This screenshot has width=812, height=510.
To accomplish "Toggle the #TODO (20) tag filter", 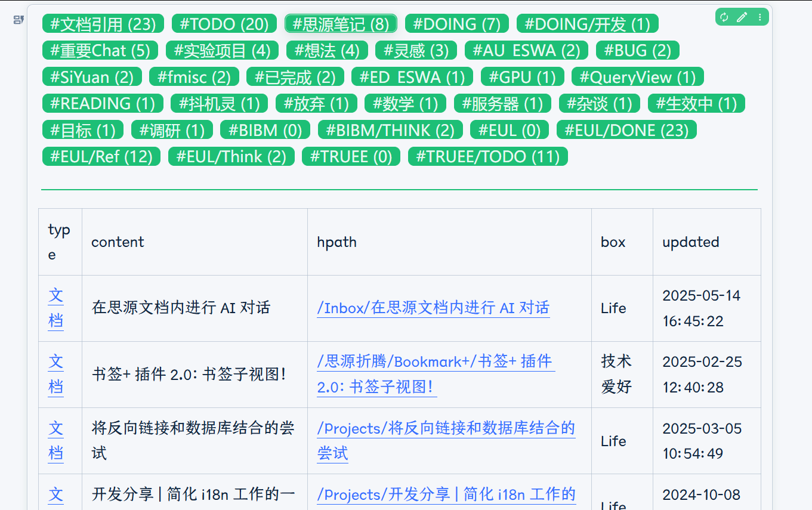I will pyautogui.click(x=224, y=23).
